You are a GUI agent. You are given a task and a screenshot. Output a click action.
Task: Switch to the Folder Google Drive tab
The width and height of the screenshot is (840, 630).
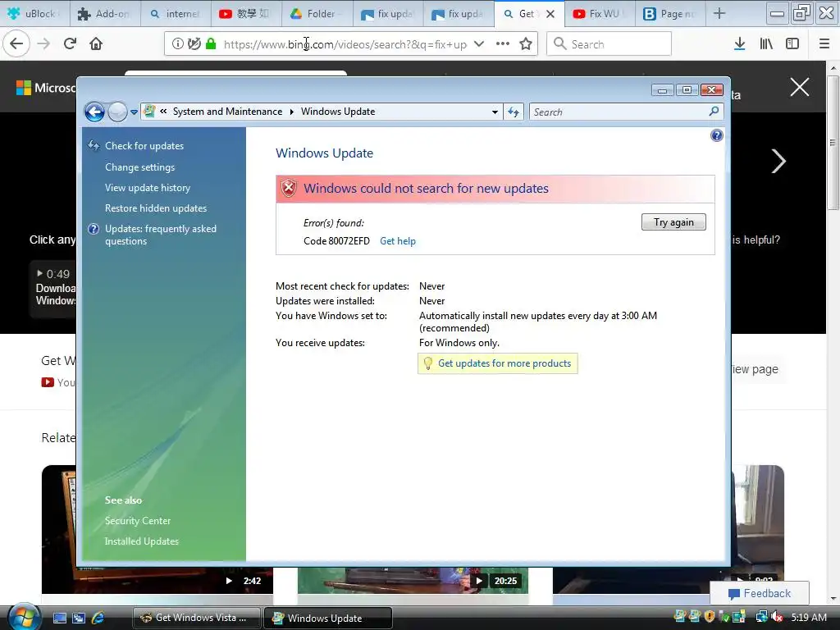click(317, 14)
